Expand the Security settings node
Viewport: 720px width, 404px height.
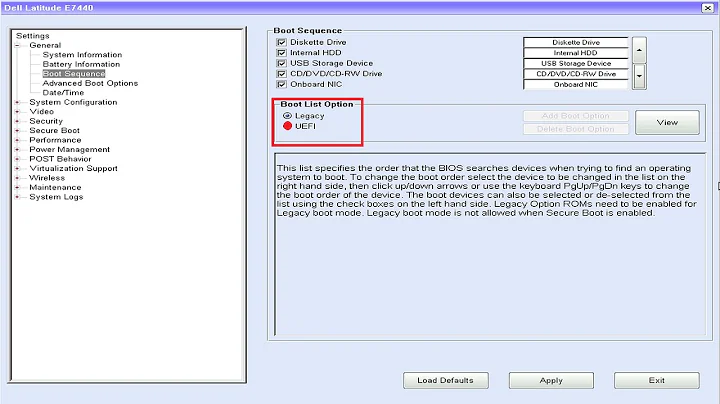click(x=17, y=121)
